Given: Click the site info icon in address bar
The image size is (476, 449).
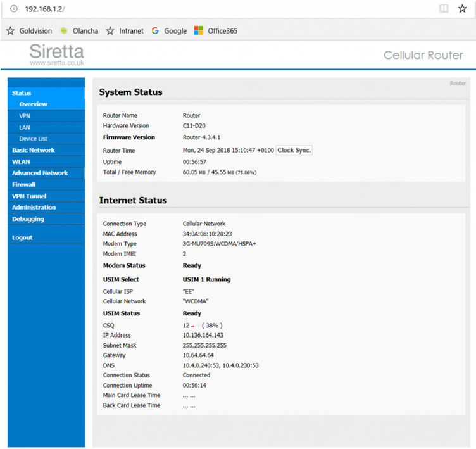Looking at the screenshot, I should coord(14,8).
